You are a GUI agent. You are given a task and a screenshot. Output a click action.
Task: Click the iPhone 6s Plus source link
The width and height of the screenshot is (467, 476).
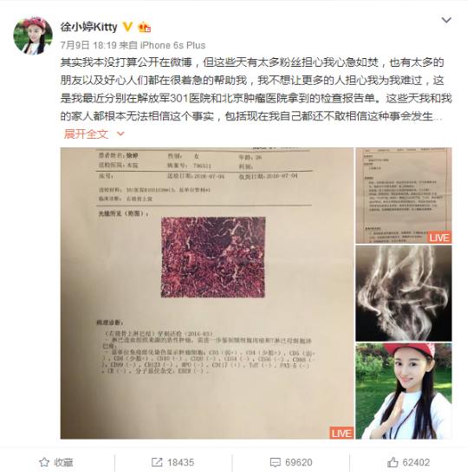[x=172, y=45]
